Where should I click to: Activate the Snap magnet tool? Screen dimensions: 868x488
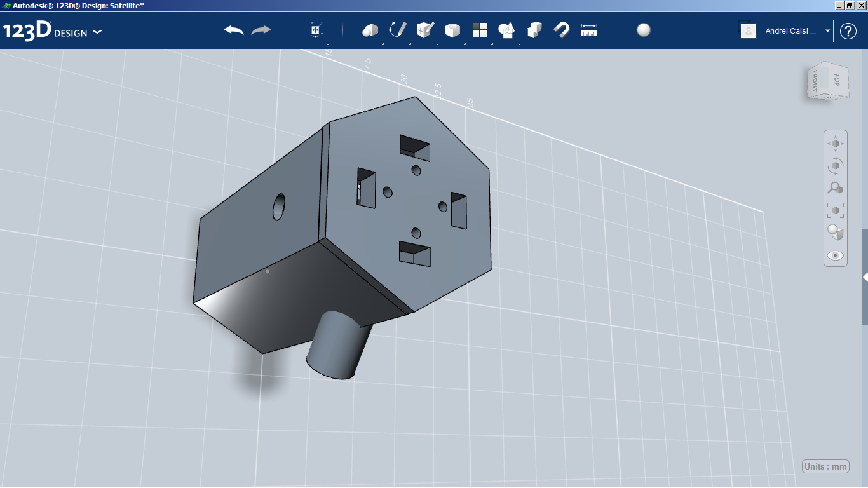[x=562, y=30]
